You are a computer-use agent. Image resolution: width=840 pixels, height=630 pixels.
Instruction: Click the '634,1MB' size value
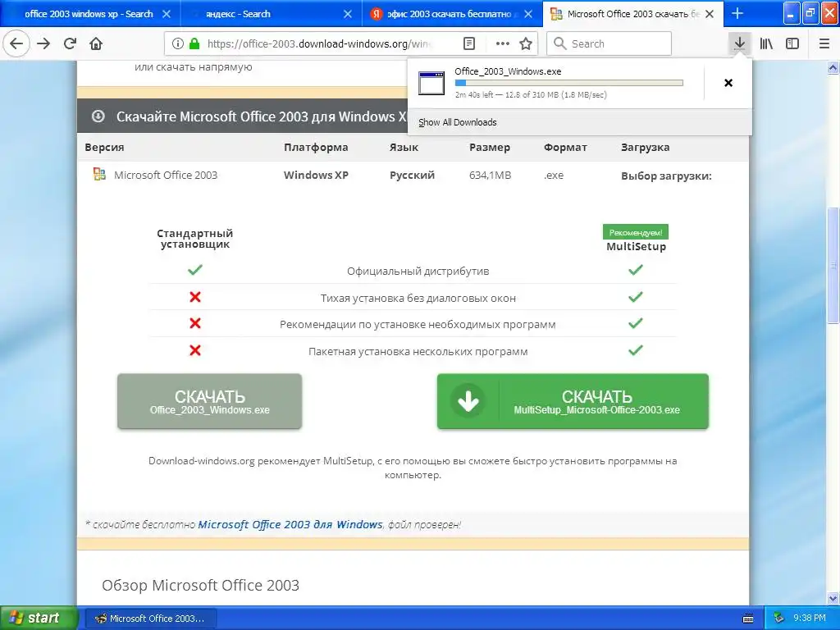491,176
